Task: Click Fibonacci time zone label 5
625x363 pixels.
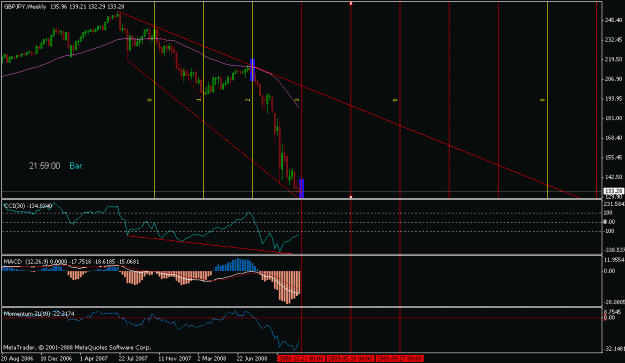Action: [x=395, y=100]
